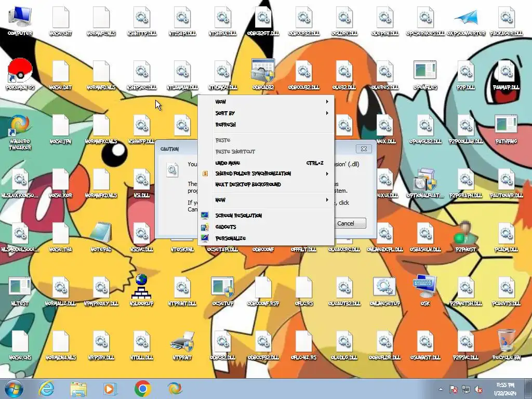Click the ole32.dll file icon
The image size is (532, 399).
344,74
